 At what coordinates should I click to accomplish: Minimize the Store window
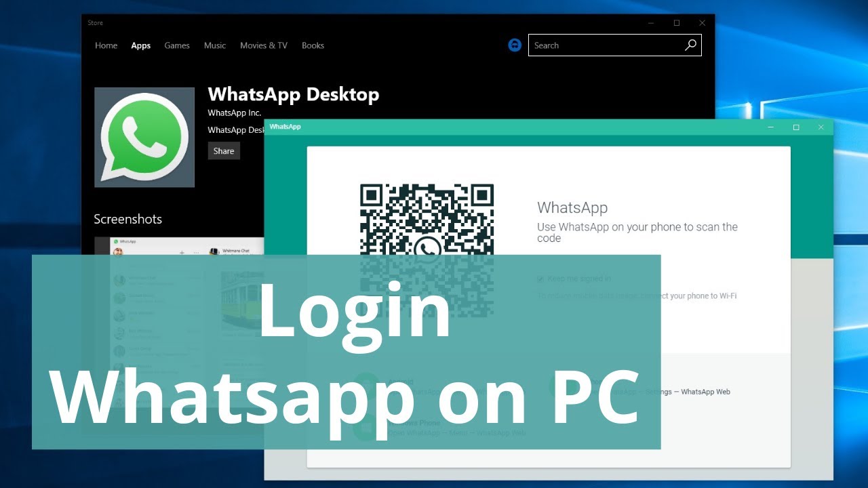click(652, 23)
